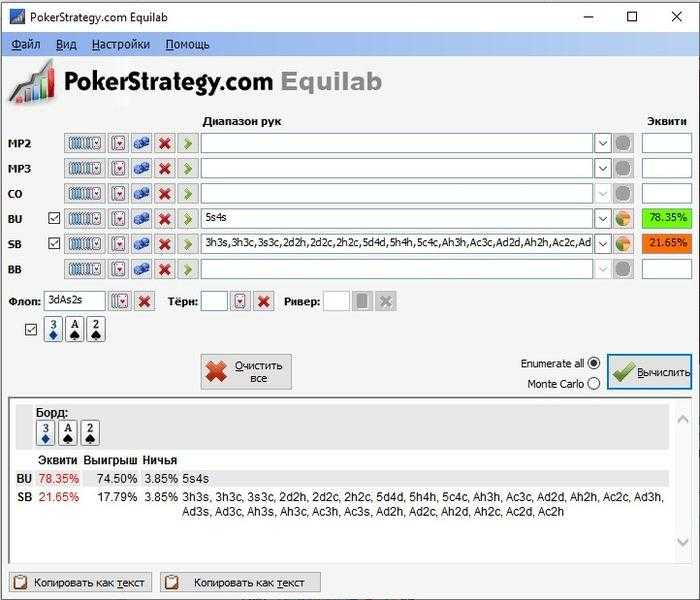This screenshot has width=700, height=600.
Task: Click the Вычислить button
Action: 650,372
